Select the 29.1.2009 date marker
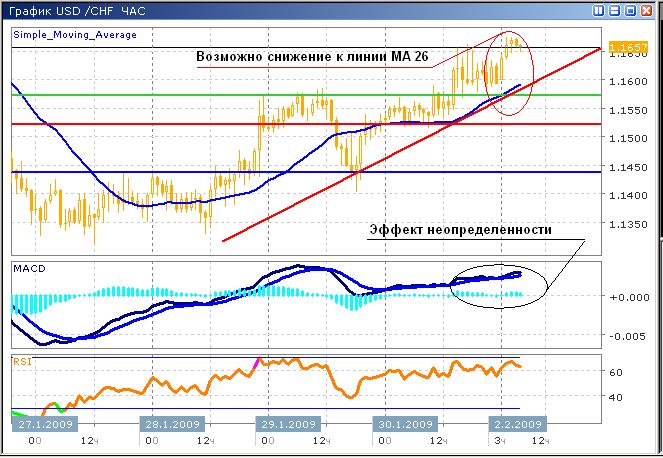 tap(287, 423)
